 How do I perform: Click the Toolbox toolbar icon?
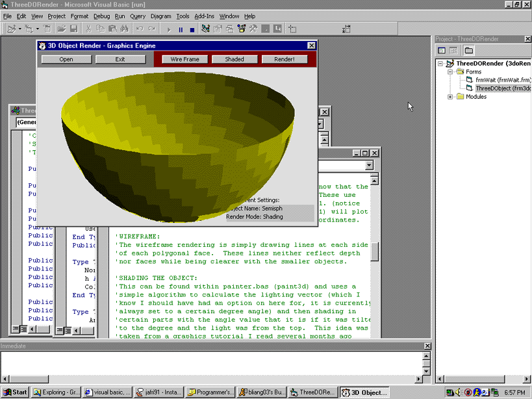253,29
